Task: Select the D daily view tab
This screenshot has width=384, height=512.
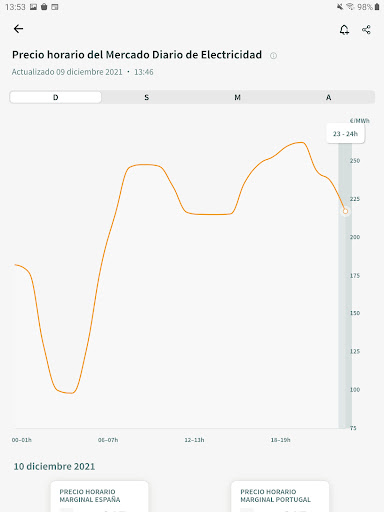Action: click(x=56, y=97)
